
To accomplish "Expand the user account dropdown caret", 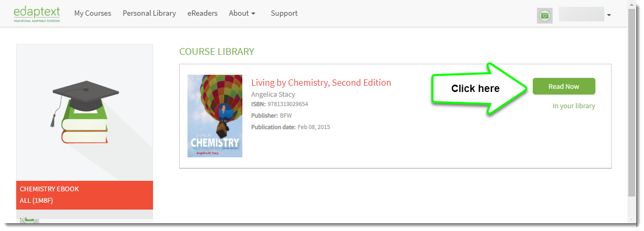I will point(609,16).
